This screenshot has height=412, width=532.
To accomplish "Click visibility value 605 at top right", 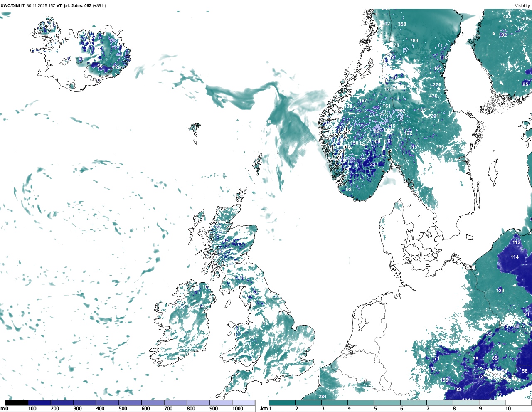I will click(526, 19).
